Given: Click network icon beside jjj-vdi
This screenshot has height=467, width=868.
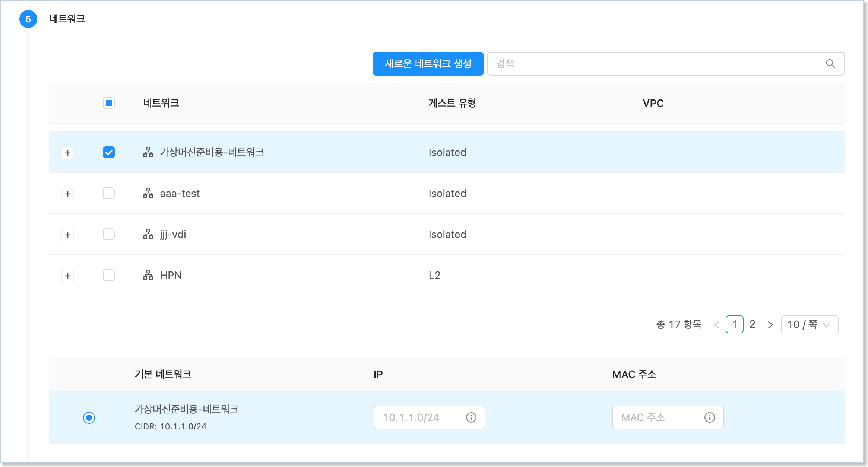Looking at the screenshot, I should tap(148, 234).
